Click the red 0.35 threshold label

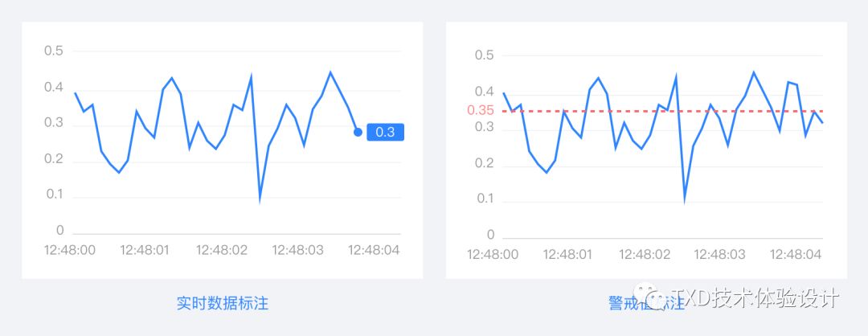[481, 110]
